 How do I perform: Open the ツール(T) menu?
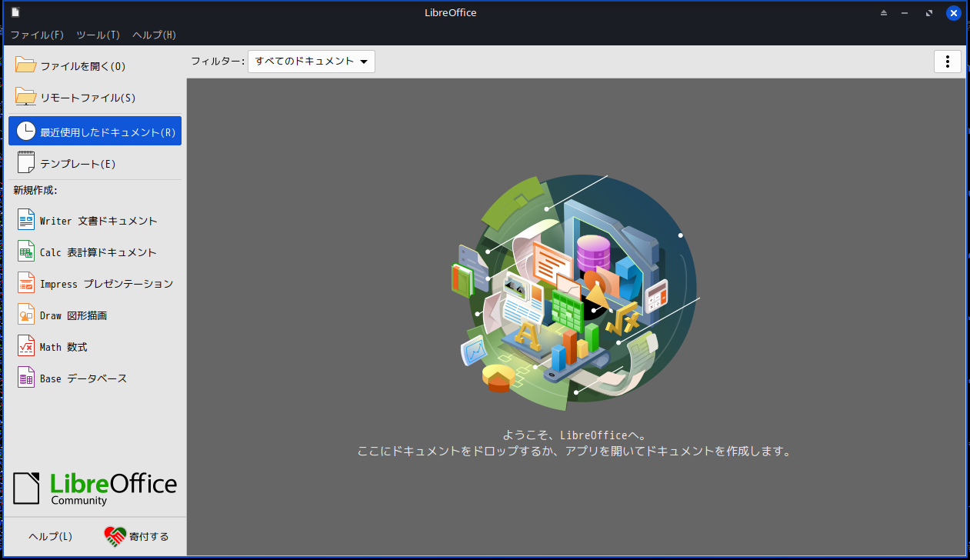coord(98,35)
